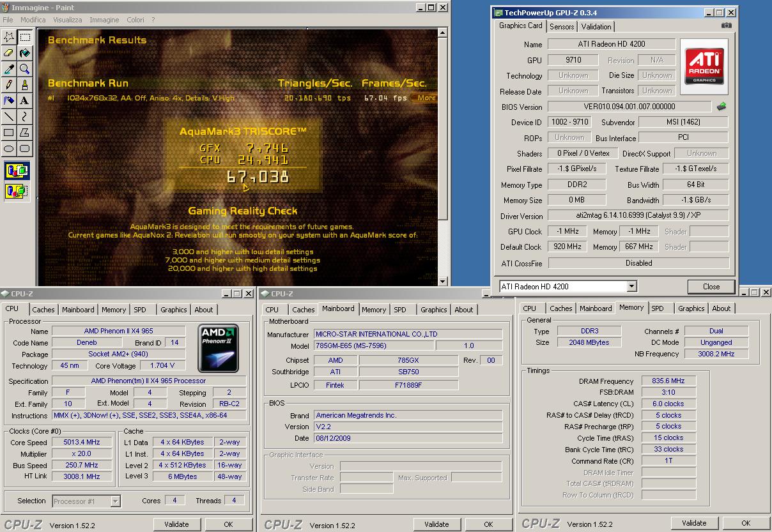Viewport: 772px width, 532px height.
Task: Open About tab in the CPU-Z processor window
Action: pos(204,310)
